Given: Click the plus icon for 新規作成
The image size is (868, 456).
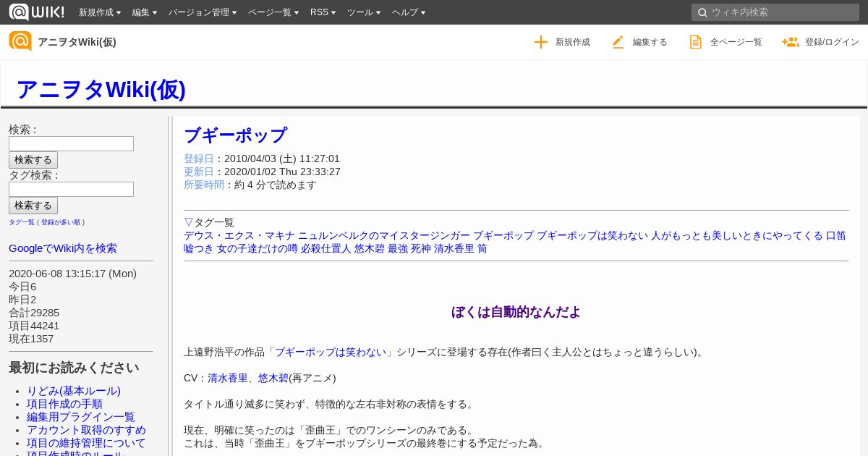Looking at the screenshot, I should pos(541,42).
